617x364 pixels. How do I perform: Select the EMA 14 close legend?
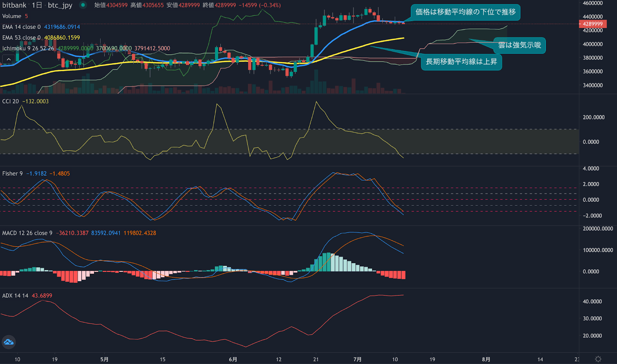click(x=21, y=27)
